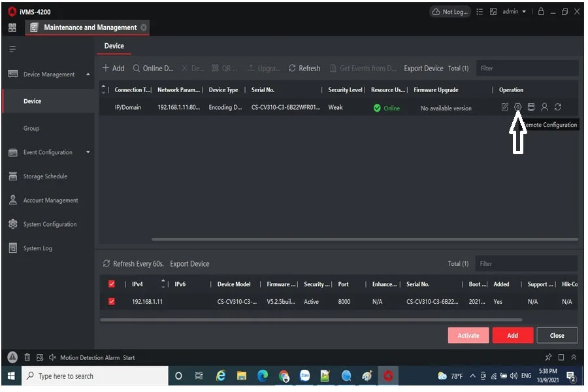
Task: Focus the Filter field above the online device list
Action: point(526,264)
